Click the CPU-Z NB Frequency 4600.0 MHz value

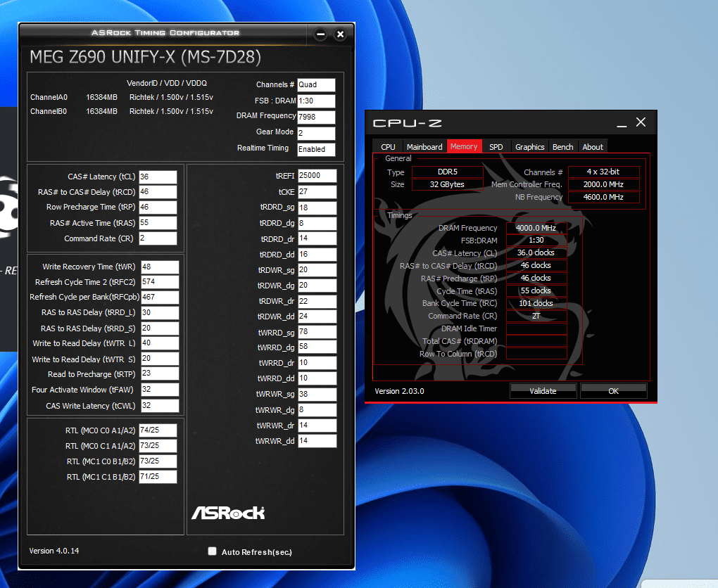point(603,197)
